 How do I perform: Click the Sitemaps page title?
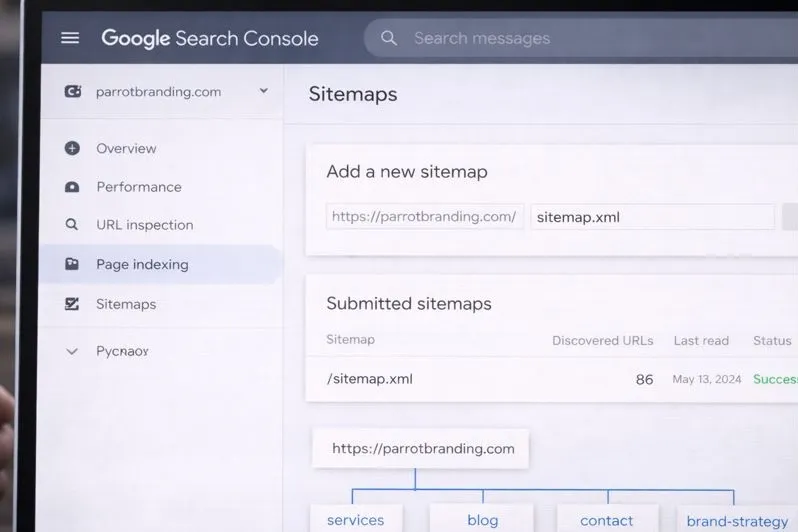coord(353,94)
